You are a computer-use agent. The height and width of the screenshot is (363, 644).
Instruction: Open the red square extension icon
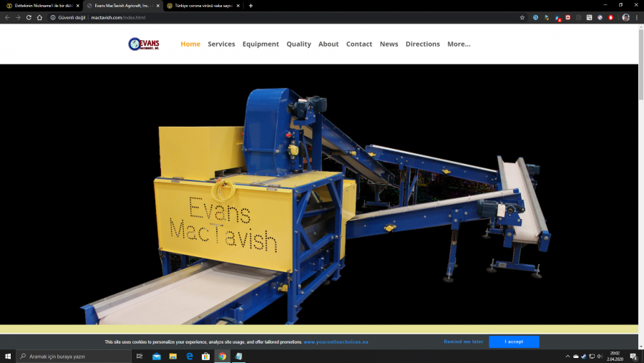click(x=567, y=17)
